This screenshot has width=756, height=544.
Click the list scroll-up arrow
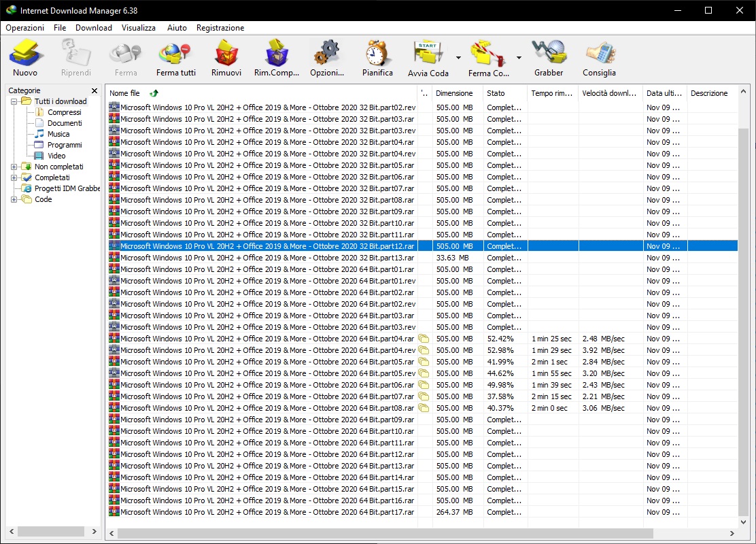click(743, 91)
